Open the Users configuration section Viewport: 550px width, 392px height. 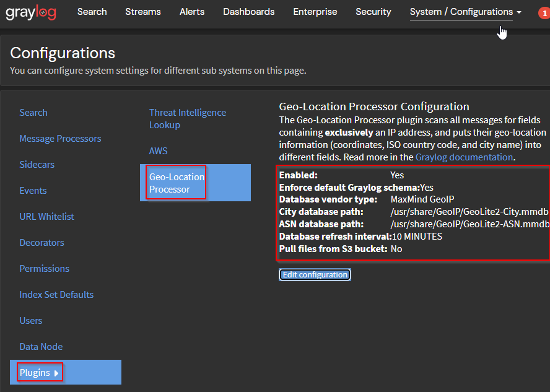(x=30, y=320)
